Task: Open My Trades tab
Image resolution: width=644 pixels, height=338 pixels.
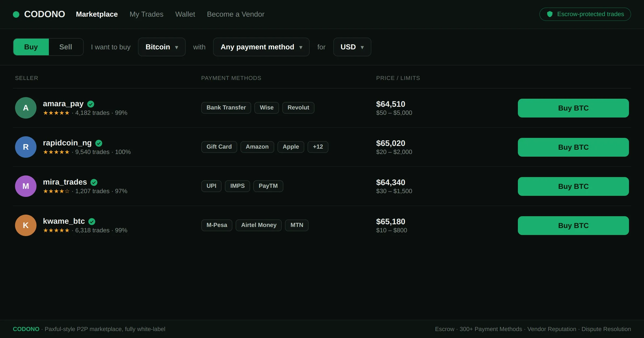Action: 147,14
